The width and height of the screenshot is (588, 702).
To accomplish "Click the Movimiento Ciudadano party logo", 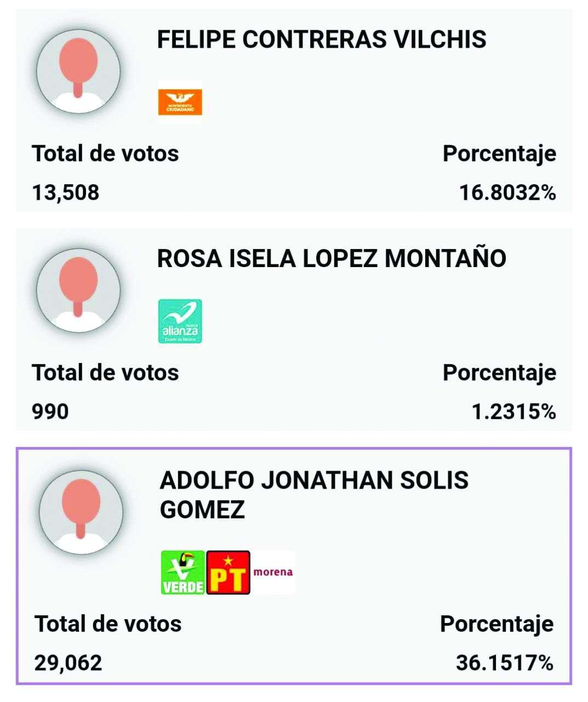I will coord(180,103).
